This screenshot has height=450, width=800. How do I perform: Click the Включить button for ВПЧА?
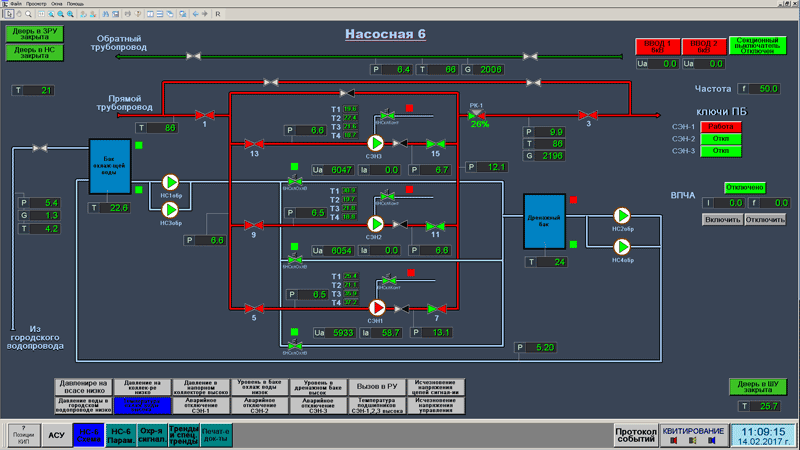722,220
